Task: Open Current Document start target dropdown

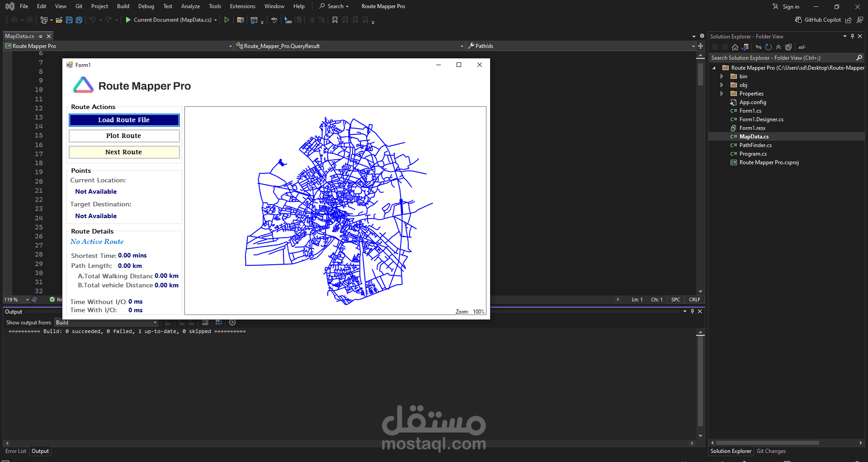Action: [x=216, y=20]
